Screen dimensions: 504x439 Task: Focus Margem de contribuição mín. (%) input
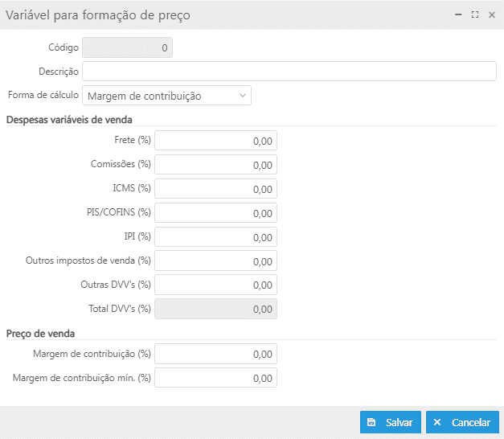(215, 378)
